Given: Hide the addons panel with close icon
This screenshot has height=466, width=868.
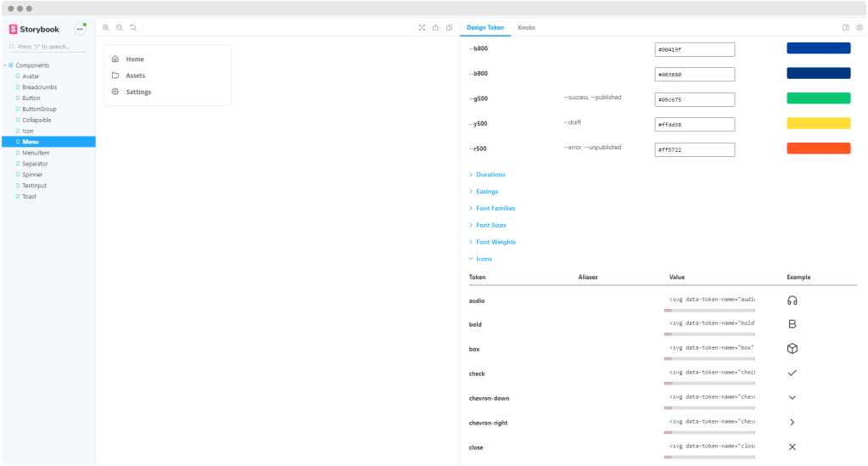Looking at the screenshot, I should (x=859, y=28).
